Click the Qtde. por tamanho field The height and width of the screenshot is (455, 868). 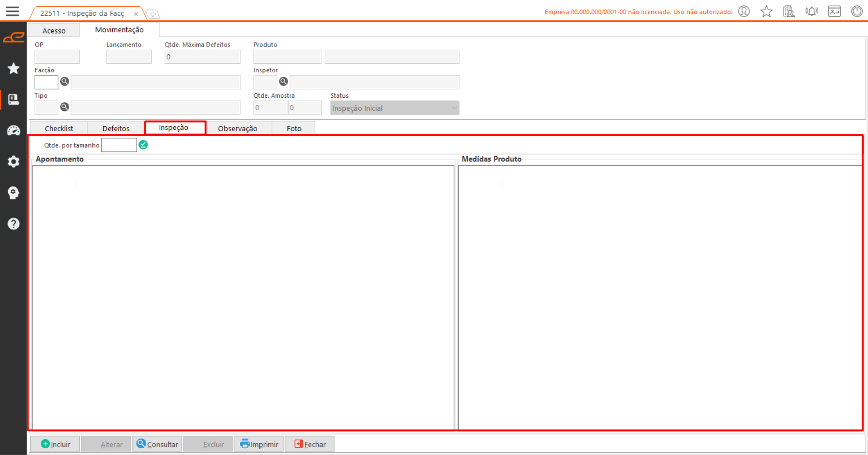tap(119, 145)
